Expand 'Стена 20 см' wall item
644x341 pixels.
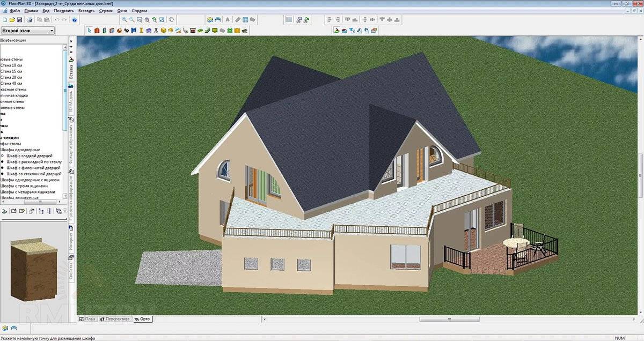pos(12,78)
